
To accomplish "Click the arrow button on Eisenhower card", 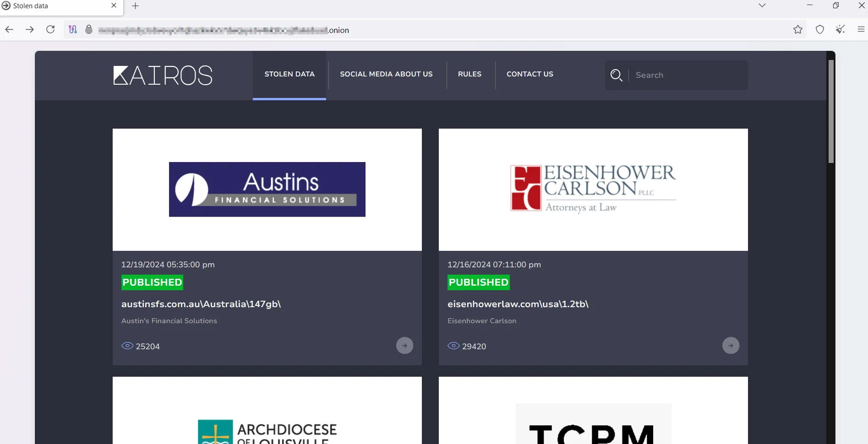I will coord(731,346).
